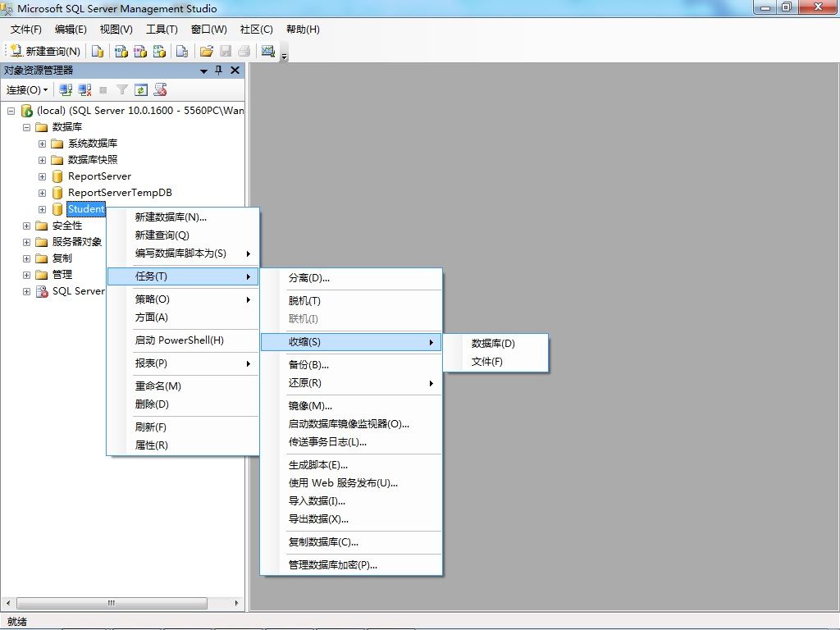The image size is (840, 630).
Task: Toggle the Object Explorer auto-hide pin
Action: pyautogui.click(x=218, y=71)
